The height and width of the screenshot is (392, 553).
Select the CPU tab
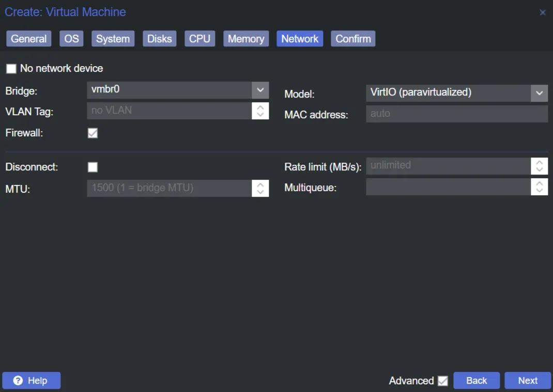point(199,39)
